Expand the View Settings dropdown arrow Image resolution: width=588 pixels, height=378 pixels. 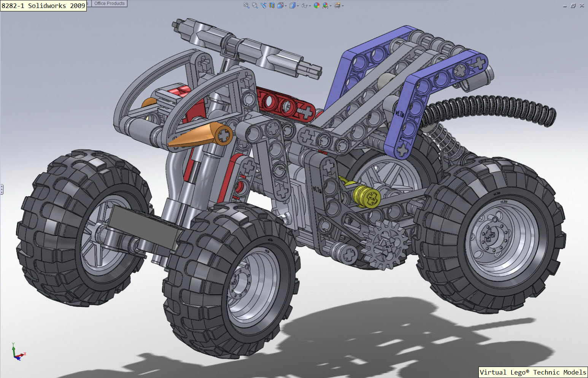point(343,6)
